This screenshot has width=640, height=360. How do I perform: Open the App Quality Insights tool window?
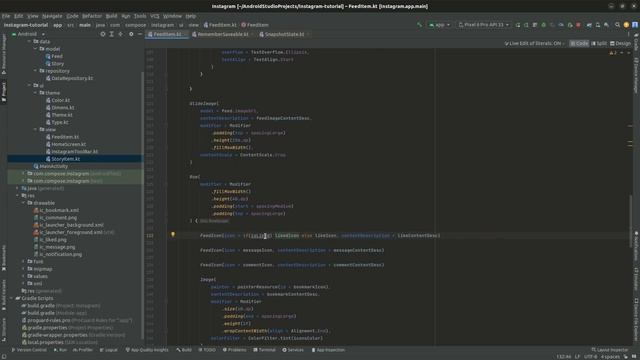[x=147, y=350]
